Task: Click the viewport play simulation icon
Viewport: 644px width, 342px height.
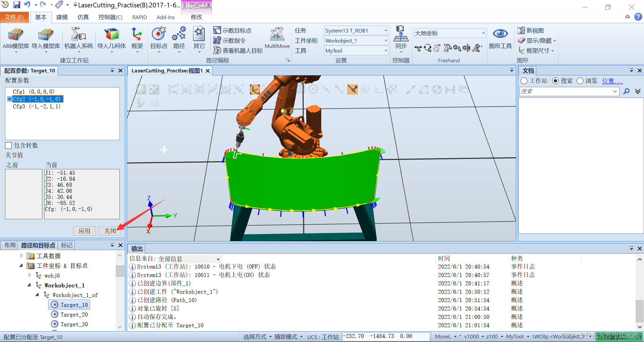Action: click(x=142, y=103)
